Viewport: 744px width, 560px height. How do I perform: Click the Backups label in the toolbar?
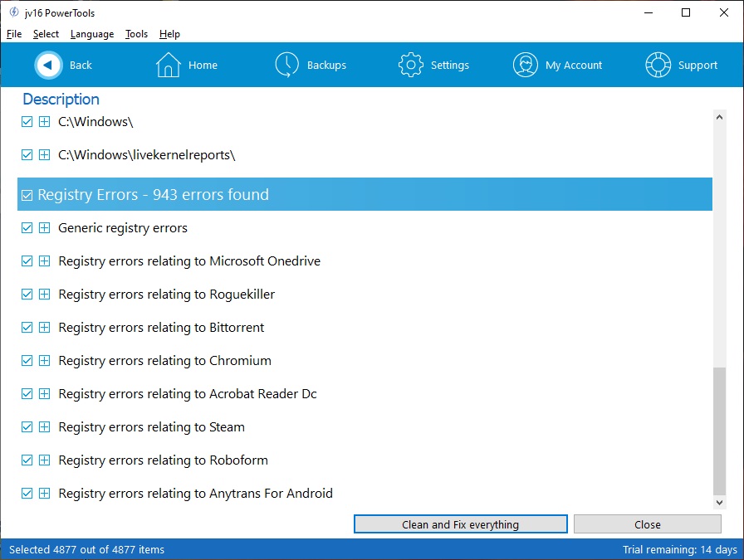(x=326, y=65)
